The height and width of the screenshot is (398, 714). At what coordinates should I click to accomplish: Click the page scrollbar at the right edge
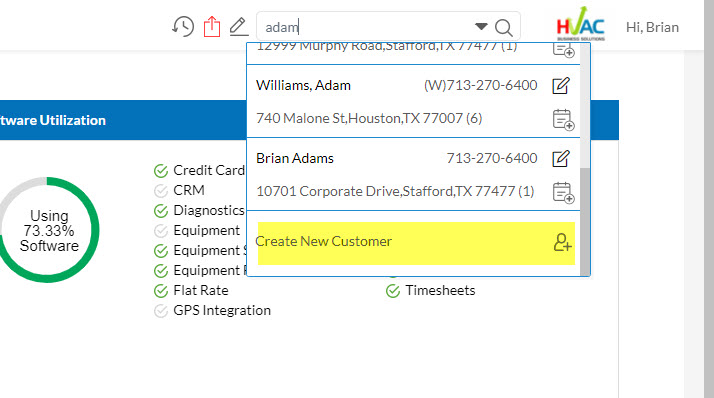click(x=709, y=199)
